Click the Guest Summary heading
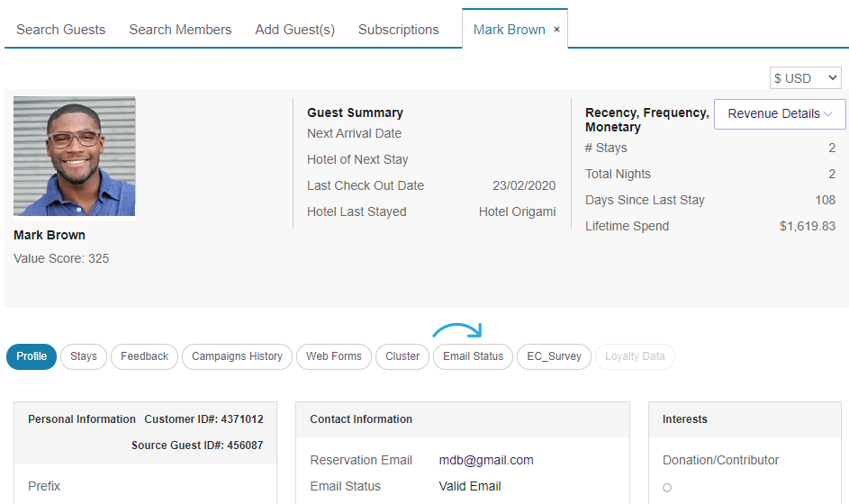Screen dimensions: 849x504 click(x=356, y=112)
